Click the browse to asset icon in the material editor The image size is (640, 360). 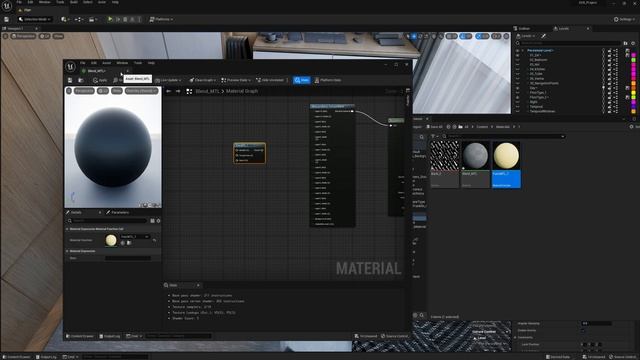[81, 80]
